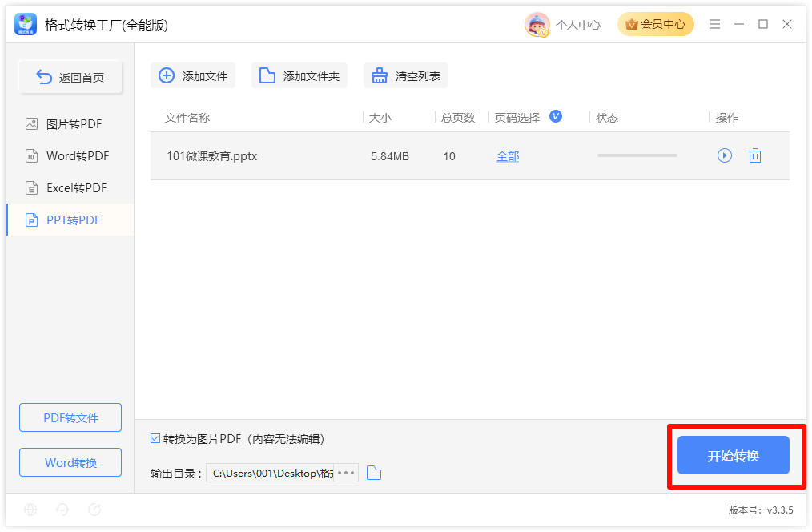
Task: Close the application window
Action: click(x=787, y=24)
